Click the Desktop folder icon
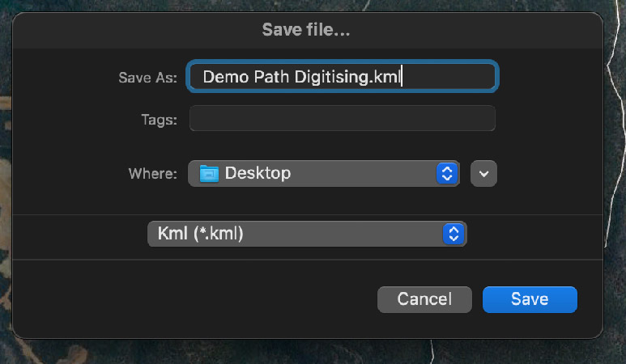Screen dimensions: 626x364 [209, 173]
